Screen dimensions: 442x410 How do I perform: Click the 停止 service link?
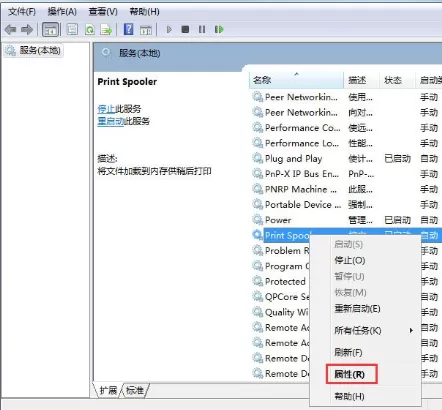[106, 109]
